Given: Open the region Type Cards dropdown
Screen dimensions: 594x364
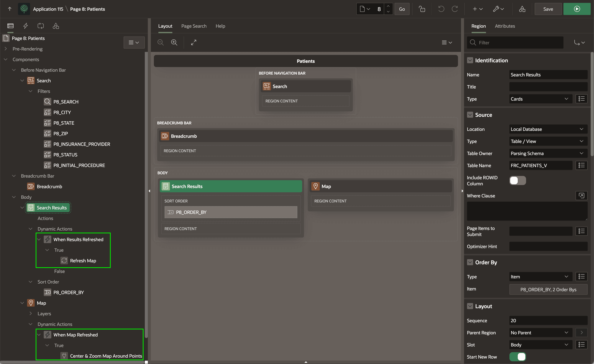Looking at the screenshot, I should 540,99.
